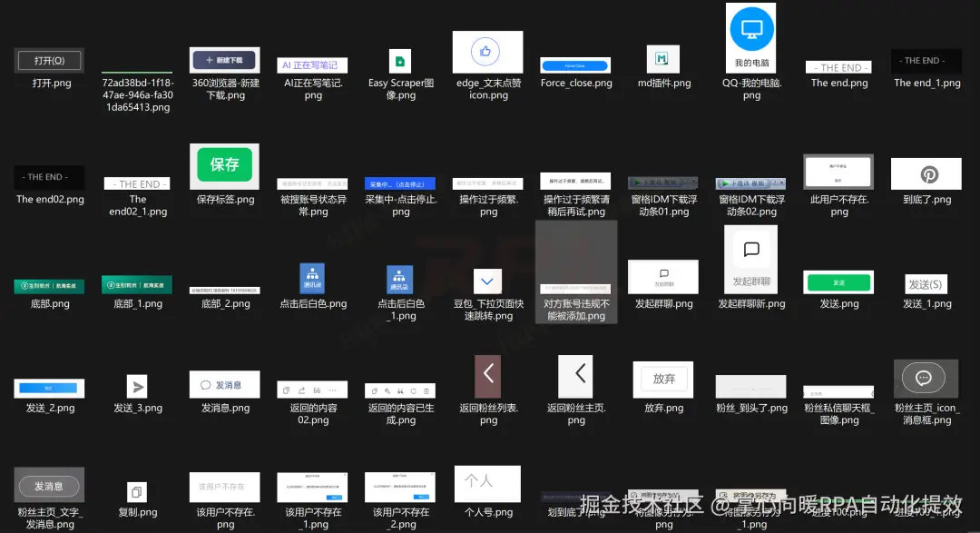The width and height of the screenshot is (980, 533).
Task: Select the green 保存标签.png thumbnail
Action: [x=224, y=166]
